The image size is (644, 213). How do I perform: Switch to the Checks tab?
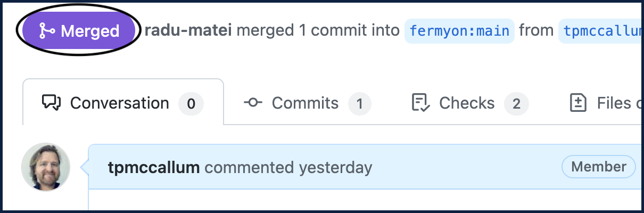point(466,103)
